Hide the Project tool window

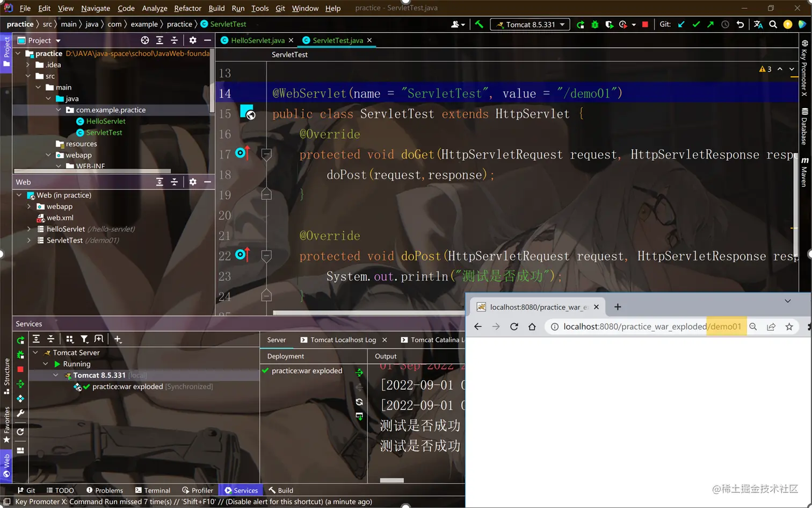207,40
